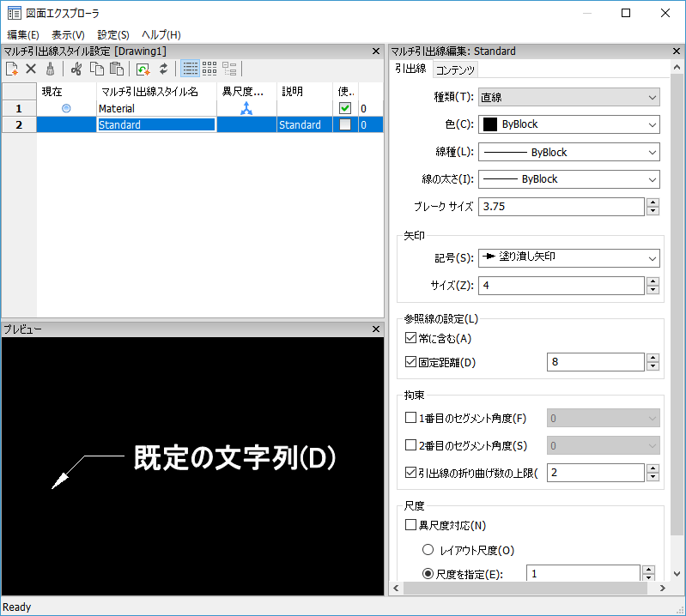
Task: Click the Delete (X) toolbar icon
Action: (x=31, y=69)
